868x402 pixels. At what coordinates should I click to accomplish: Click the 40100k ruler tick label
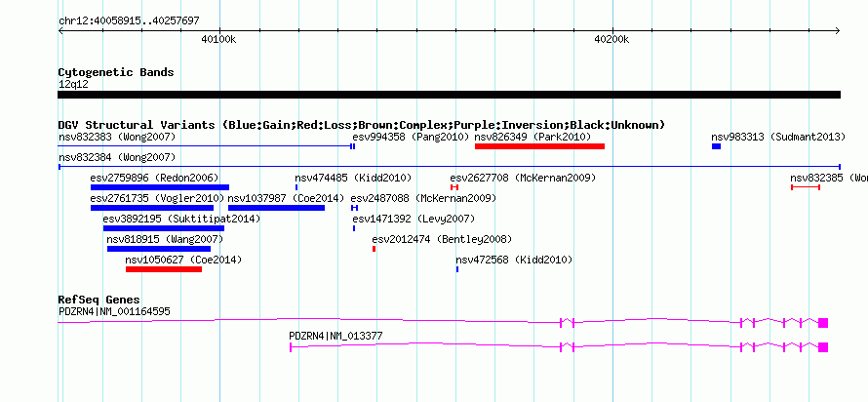point(218,40)
